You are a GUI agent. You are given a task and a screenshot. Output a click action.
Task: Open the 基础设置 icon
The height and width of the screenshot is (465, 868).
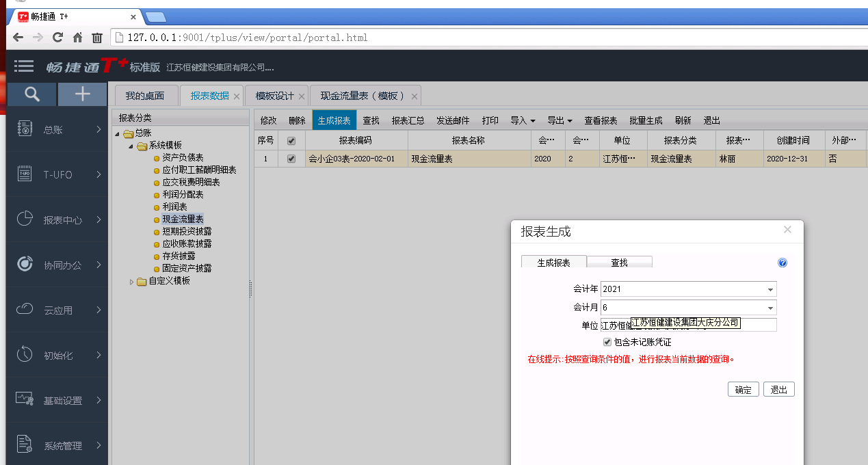click(x=25, y=400)
